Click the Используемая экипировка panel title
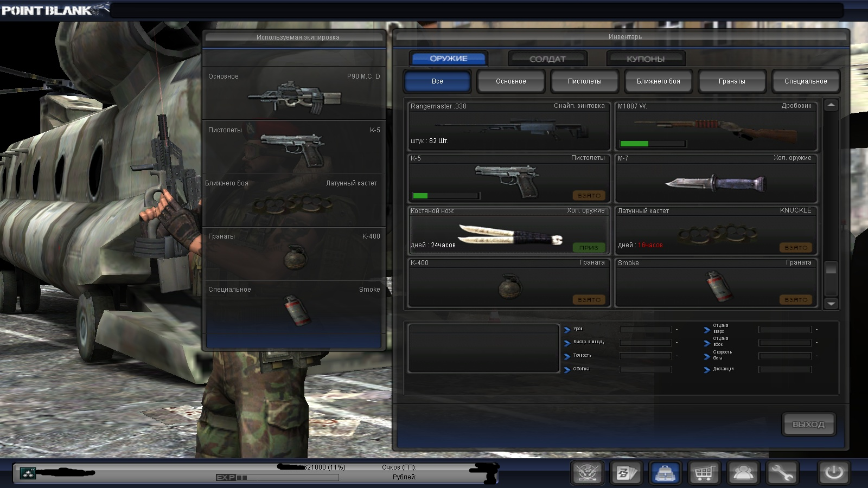The height and width of the screenshot is (488, 868). point(298,37)
